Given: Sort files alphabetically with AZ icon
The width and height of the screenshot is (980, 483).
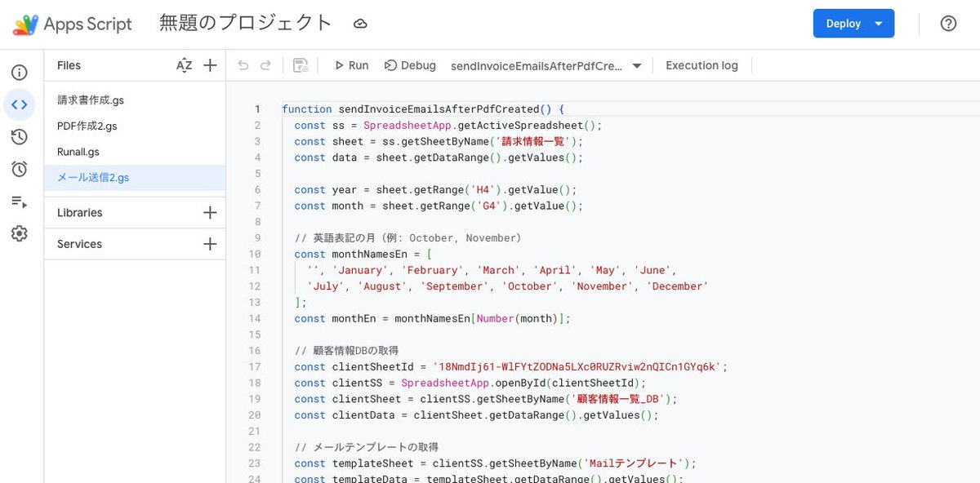Looking at the screenshot, I should coord(185,66).
